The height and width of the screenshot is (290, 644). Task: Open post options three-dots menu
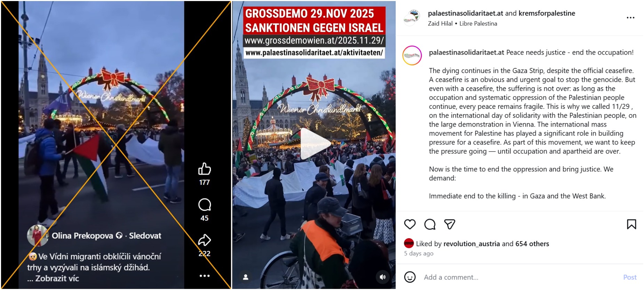(630, 18)
